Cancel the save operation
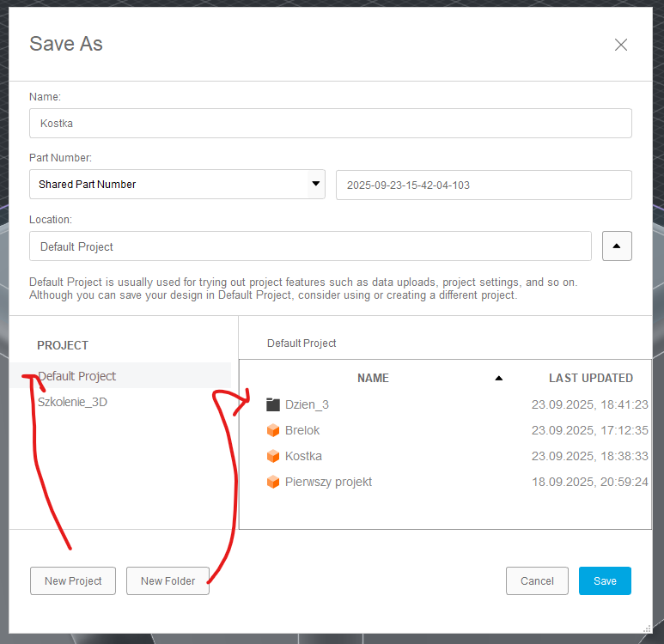664x644 pixels. coord(537,581)
